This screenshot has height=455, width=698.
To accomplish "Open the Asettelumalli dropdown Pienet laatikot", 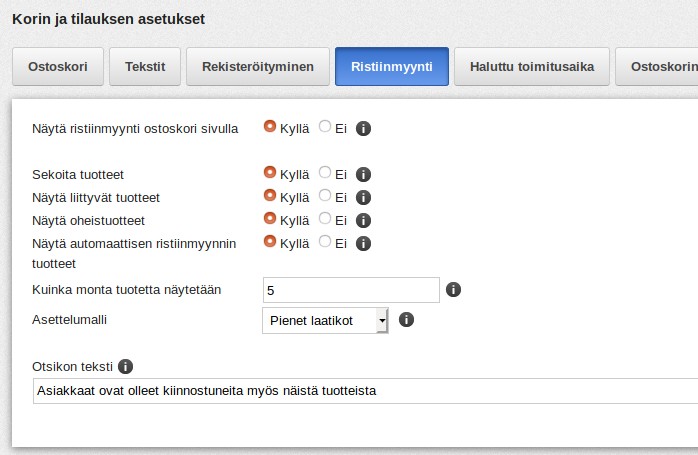I will pyautogui.click(x=325, y=321).
